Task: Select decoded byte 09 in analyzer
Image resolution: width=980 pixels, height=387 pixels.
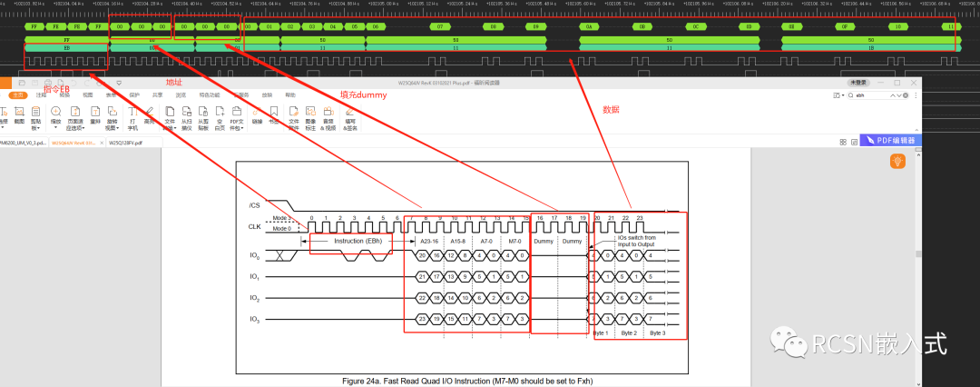Action: pyautogui.click(x=535, y=27)
